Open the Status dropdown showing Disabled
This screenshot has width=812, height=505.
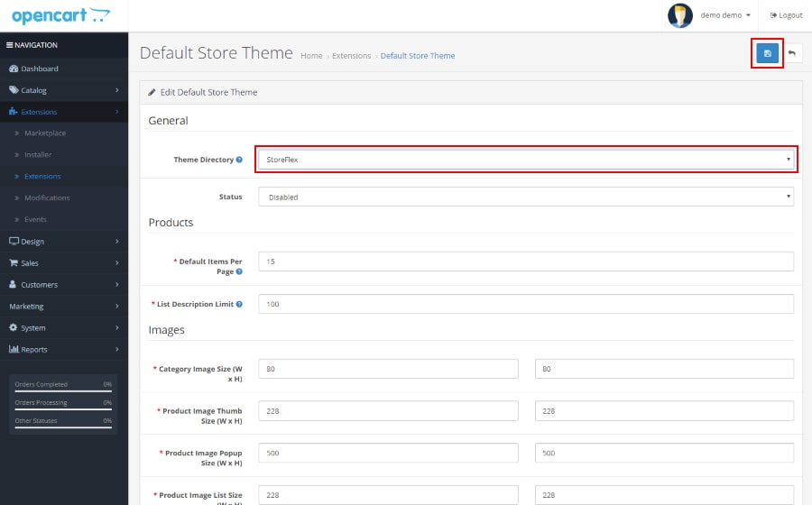[526, 197]
